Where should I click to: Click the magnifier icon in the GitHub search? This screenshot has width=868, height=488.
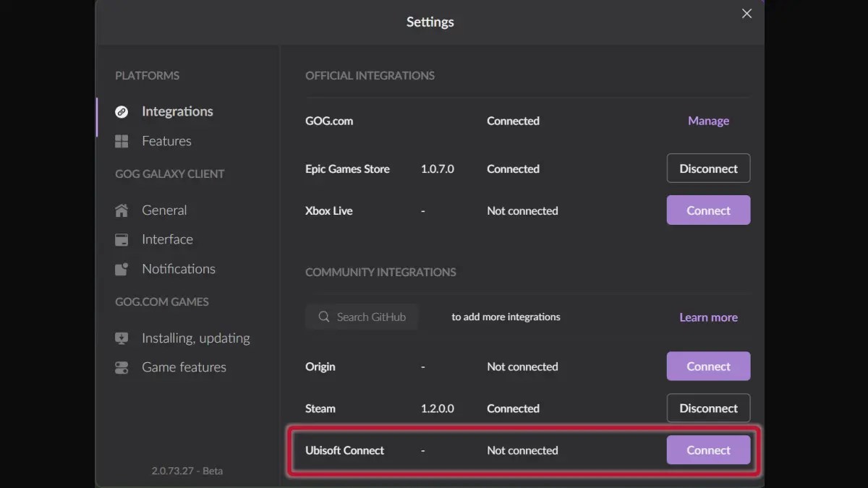(323, 317)
